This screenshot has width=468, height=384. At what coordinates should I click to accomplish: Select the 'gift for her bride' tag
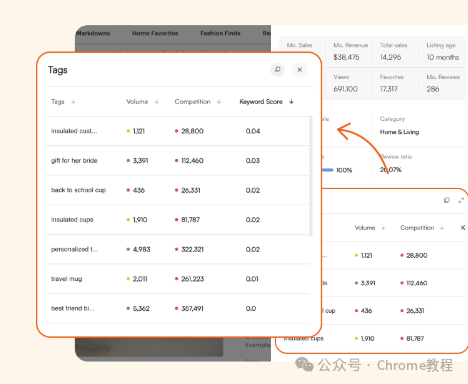click(74, 161)
